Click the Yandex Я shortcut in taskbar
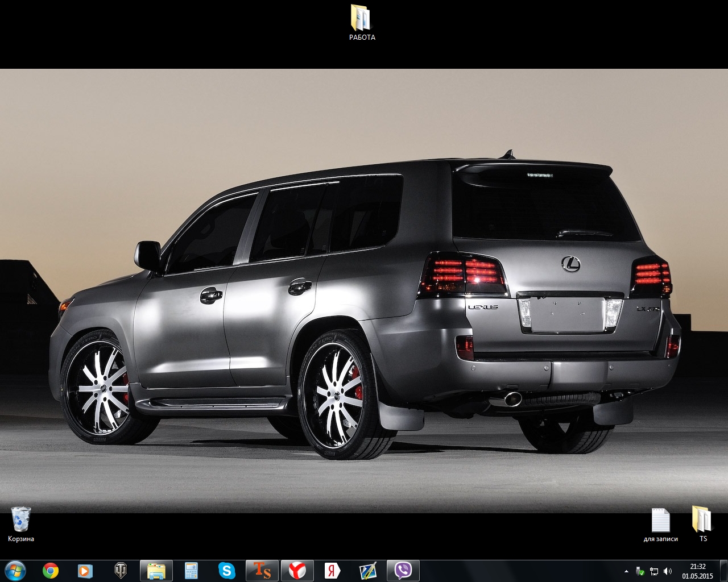The width and height of the screenshot is (728, 582). click(x=332, y=570)
